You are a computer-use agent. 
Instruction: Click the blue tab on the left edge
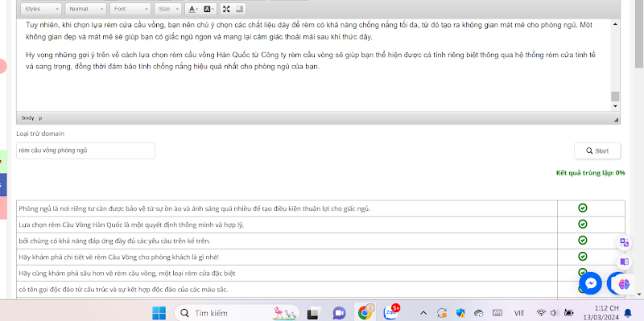coord(3,185)
